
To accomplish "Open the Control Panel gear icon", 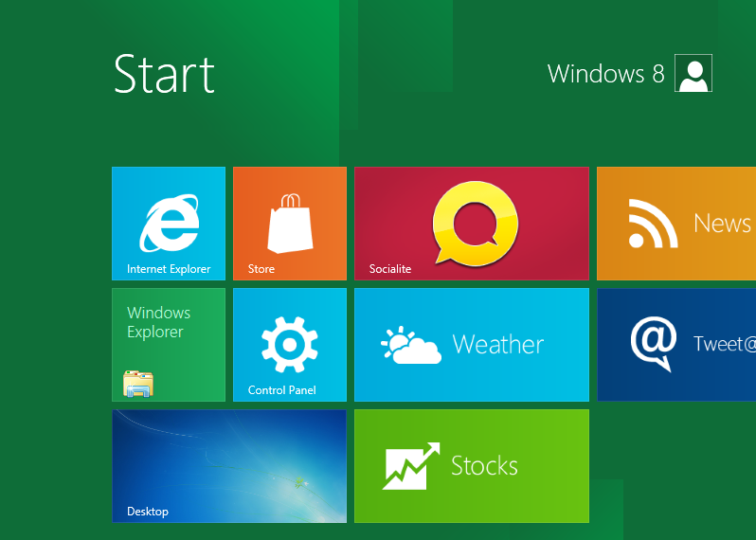I will (290, 344).
